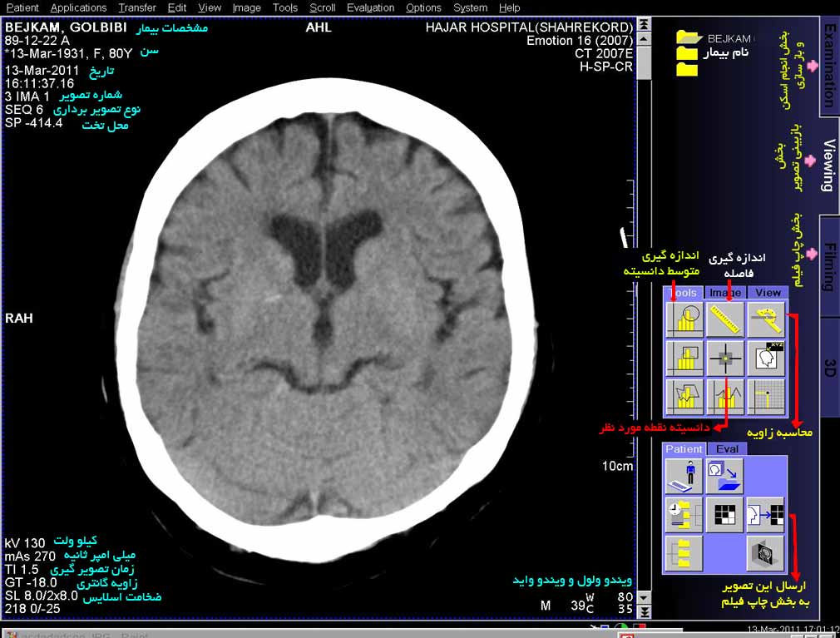This screenshot has height=638, width=840.
Task: Select the distance ruler tool
Action: [x=725, y=319]
